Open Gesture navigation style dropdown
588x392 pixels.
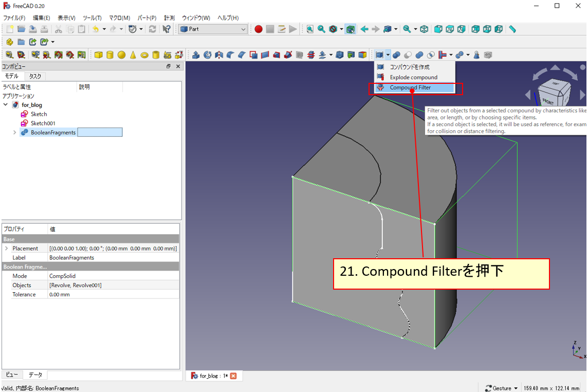tap(501, 388)
